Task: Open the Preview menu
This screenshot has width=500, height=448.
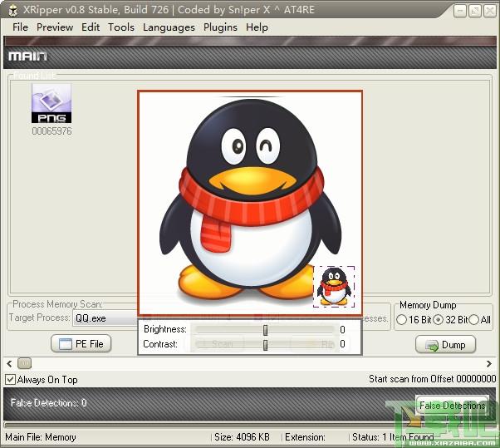Action: tap(55, 27)
